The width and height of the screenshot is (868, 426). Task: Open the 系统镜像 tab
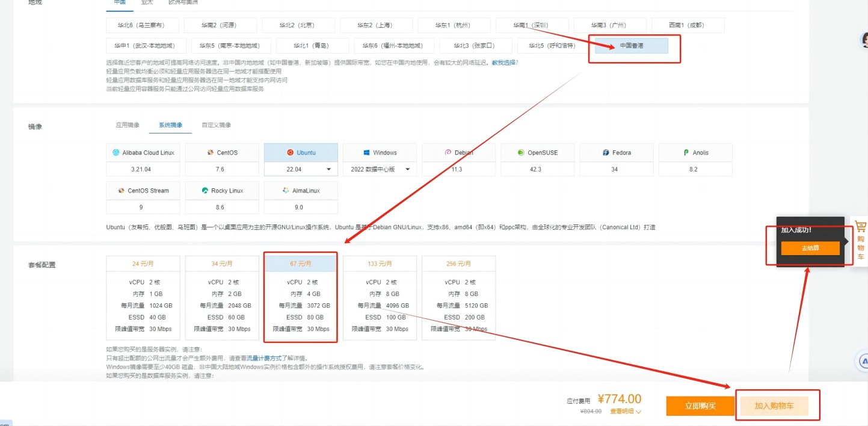pyautogui.click(x=171, y=125)
